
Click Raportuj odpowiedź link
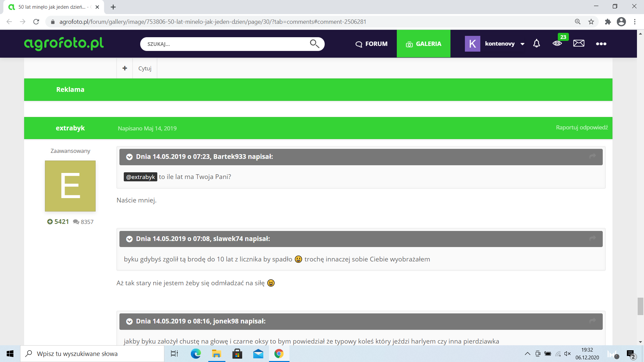[x=582, y=127]
